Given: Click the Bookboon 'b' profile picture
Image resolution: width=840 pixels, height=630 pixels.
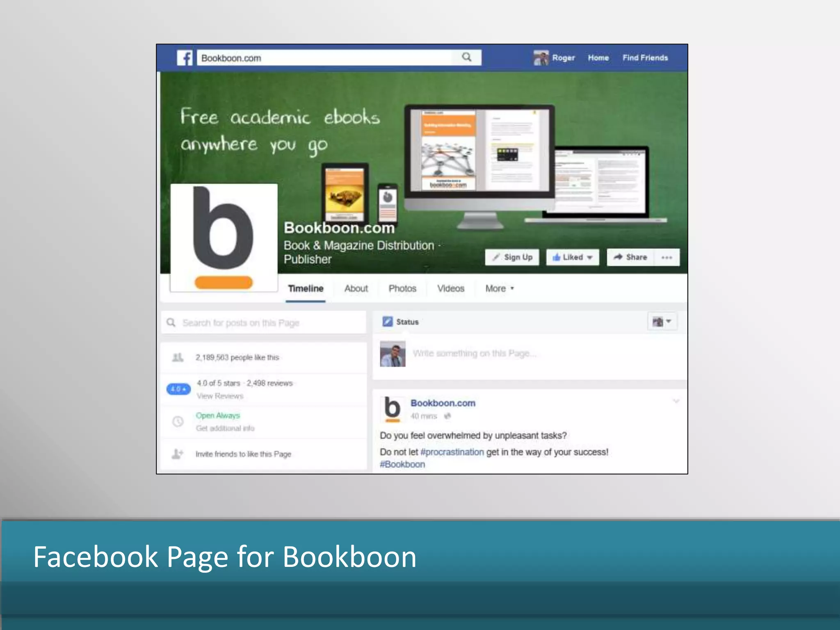Looking at the screenshot, I should pyautogui.click(x=224, y=238).
